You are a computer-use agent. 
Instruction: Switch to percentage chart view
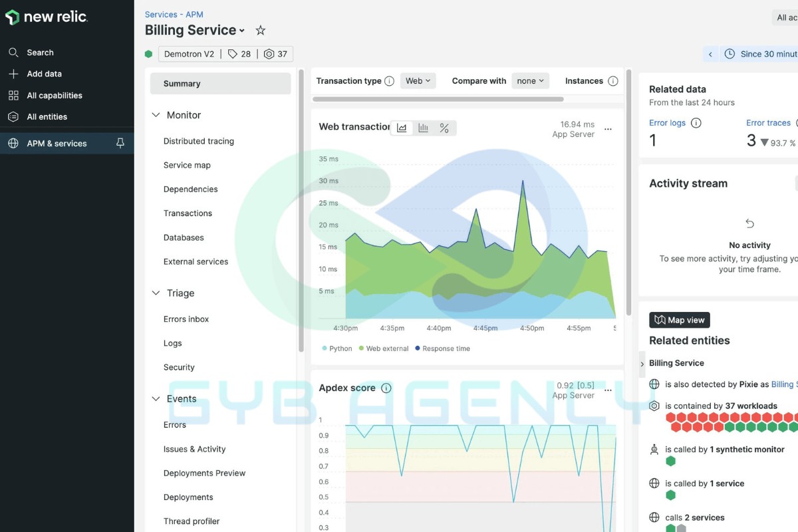[444, 128]
